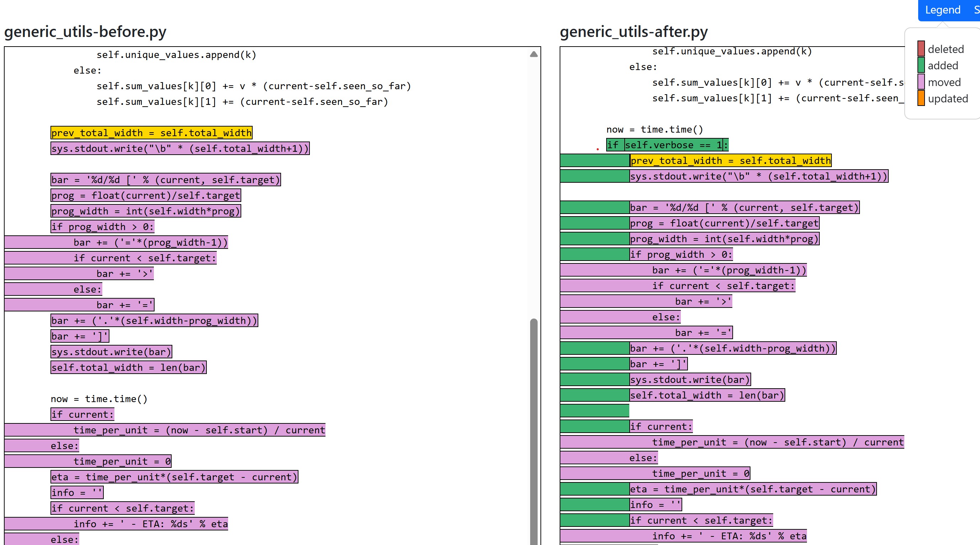Click the 'now = time.time()' line in the after file
Viewport: 980px width, 545px height.
(655, 129)
